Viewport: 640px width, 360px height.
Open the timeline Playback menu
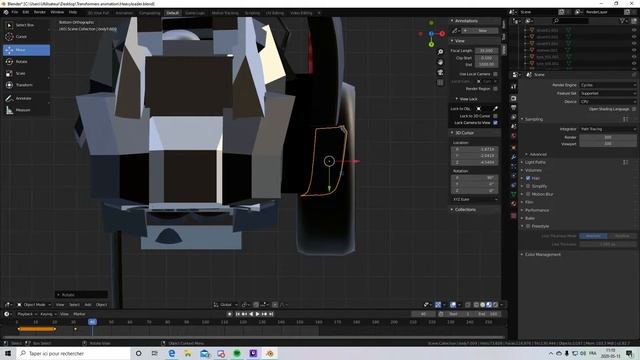tap(27, 314)
